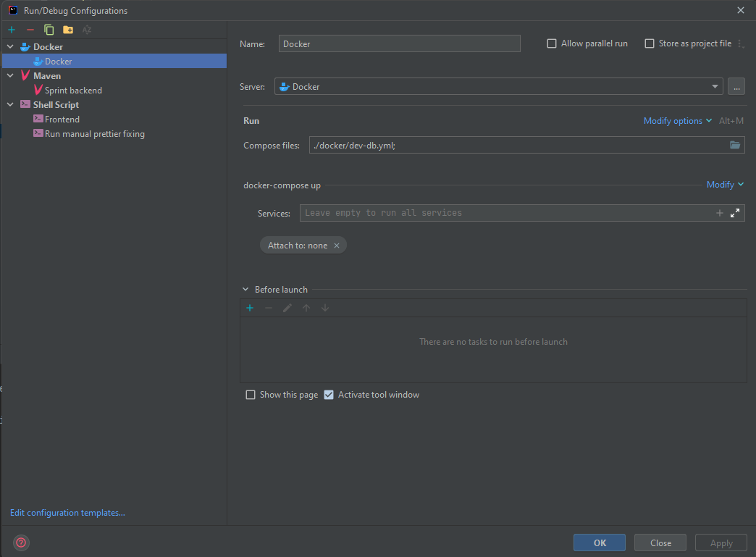Open Edit configuration templates
The height and width of the screenshot is (557, 756).
point(67,512)
